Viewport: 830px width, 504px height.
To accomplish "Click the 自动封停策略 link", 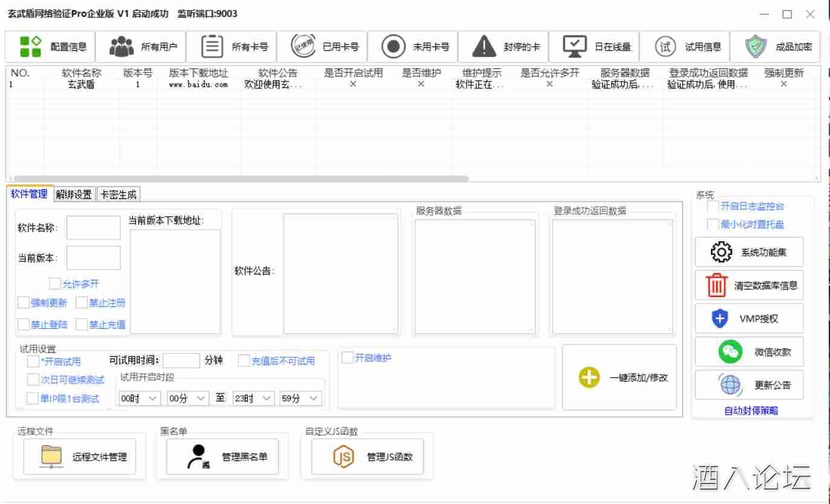I will click(751, 411).
